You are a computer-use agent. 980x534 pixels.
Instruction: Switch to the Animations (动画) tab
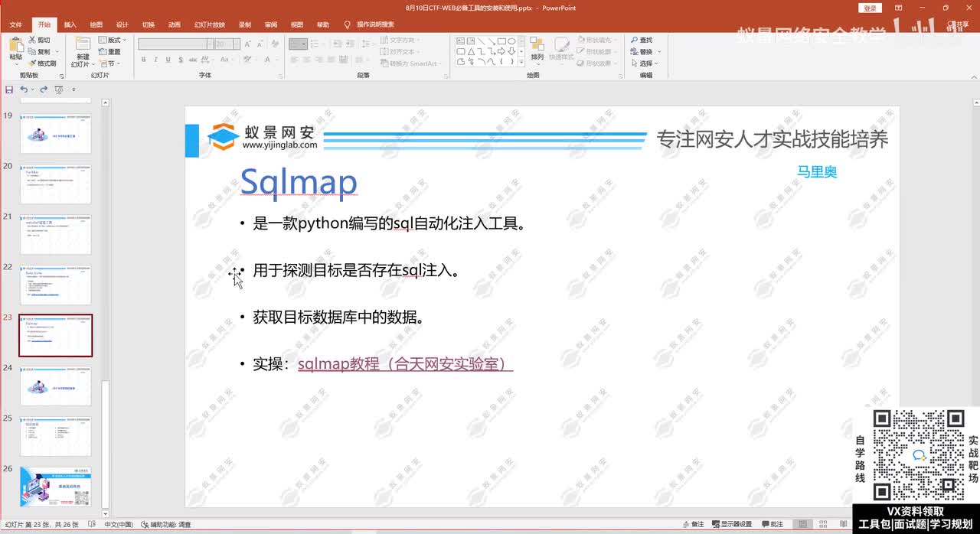[174, 24]
